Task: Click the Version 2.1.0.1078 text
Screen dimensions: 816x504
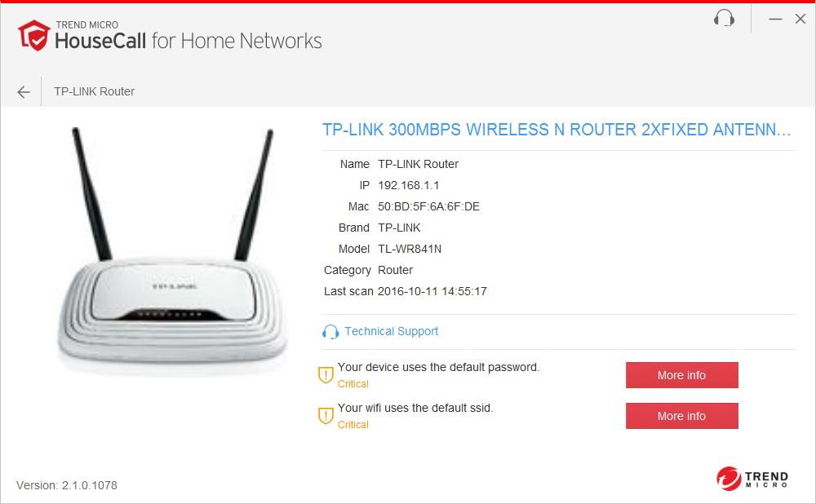Action: pyautogui.click(x=67, y=485)
